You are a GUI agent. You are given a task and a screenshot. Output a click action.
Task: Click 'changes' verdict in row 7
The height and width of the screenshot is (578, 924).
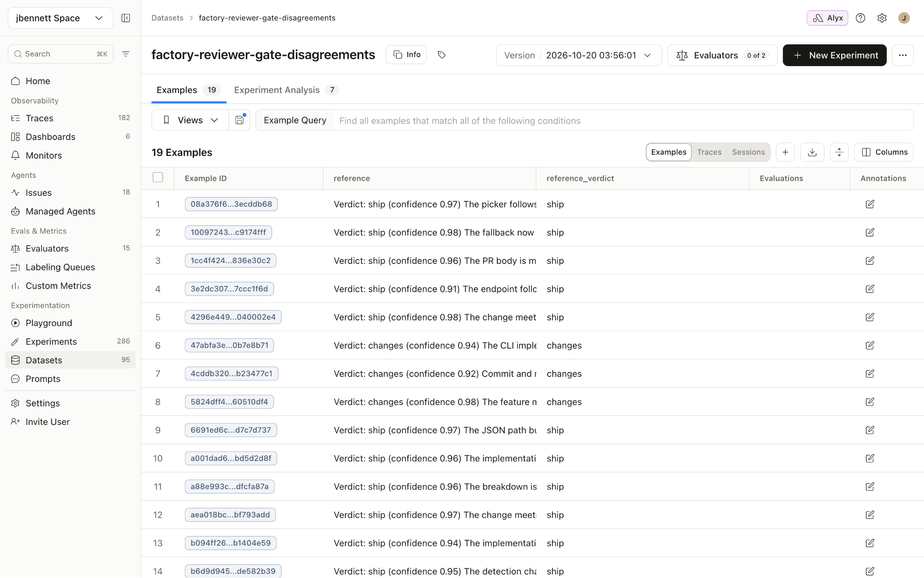(x=564, y=374)
